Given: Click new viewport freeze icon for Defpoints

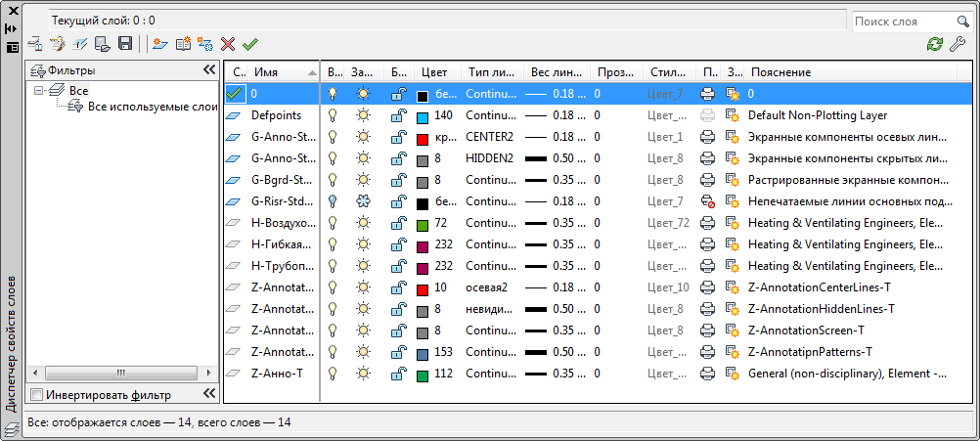Looking at the screenshot, I should point(732,115).
